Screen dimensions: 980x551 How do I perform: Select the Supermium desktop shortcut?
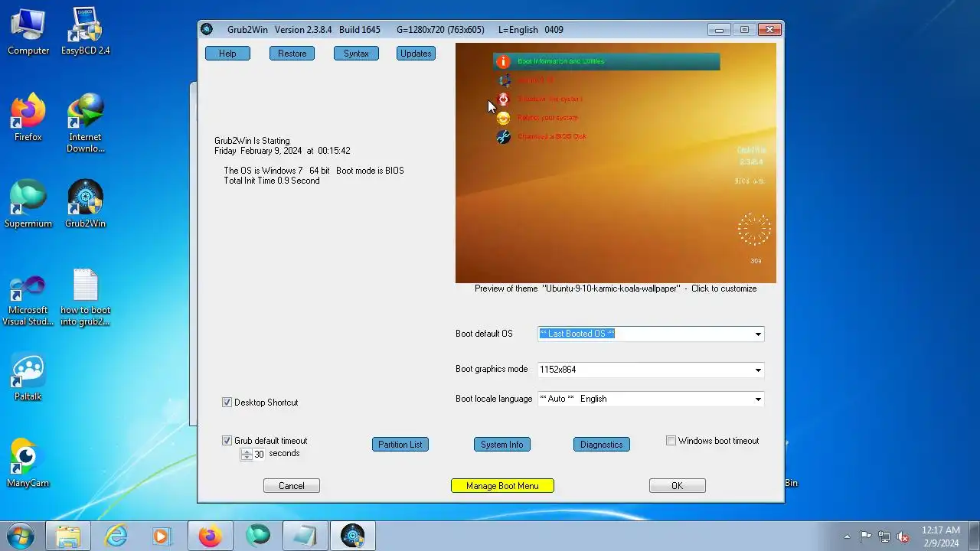click(28, 204)
